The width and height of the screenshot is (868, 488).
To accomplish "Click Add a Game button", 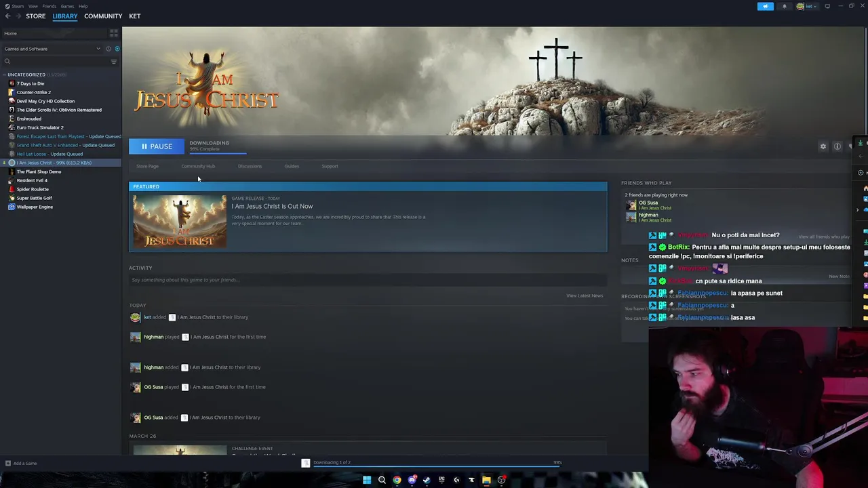I will (20, 464).
